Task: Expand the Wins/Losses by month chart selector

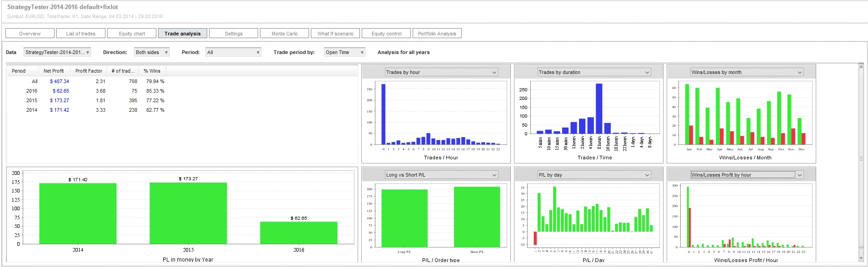Action: 747,72
